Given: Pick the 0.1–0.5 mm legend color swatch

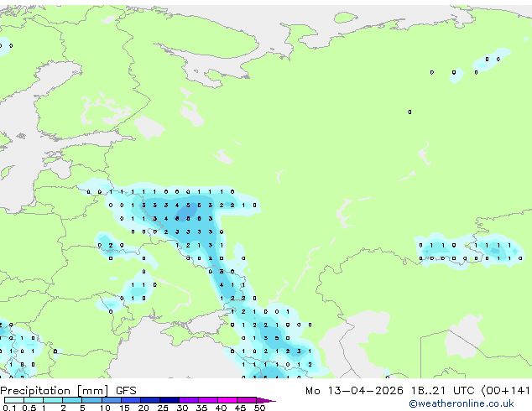Looking at the screenshot, I should (x=14, y=400).
